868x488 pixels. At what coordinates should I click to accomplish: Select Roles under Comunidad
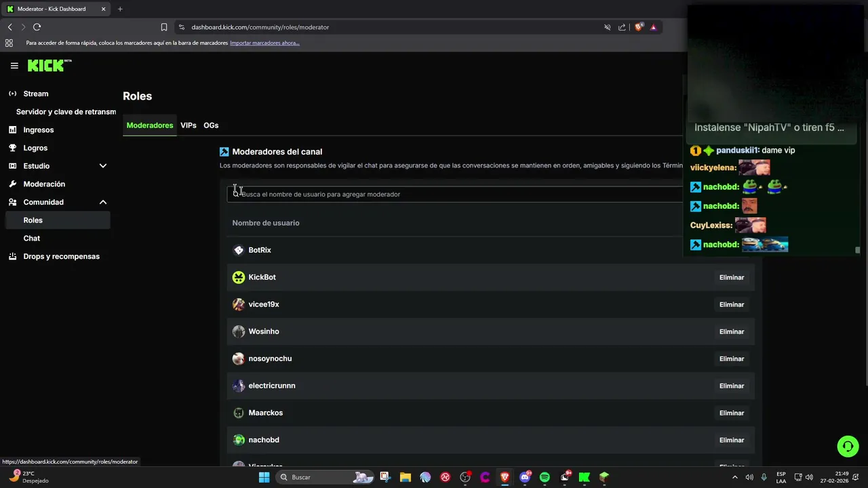coord(58,220)
